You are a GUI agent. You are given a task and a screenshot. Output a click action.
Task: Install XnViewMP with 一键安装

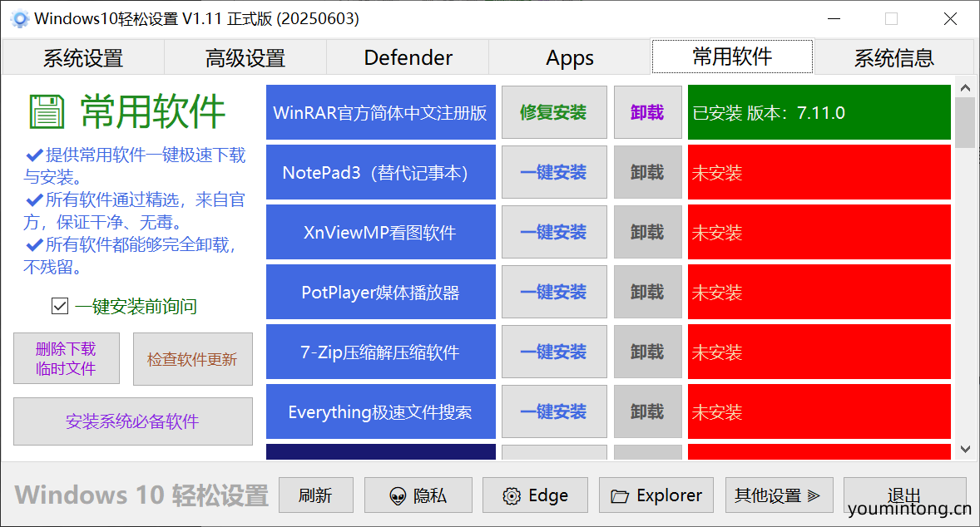point(554,232)
